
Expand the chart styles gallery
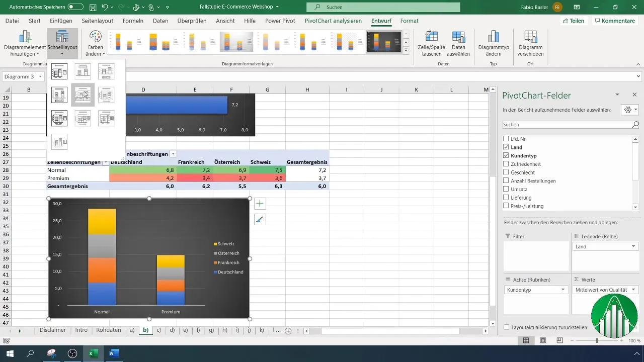(406, 50)
